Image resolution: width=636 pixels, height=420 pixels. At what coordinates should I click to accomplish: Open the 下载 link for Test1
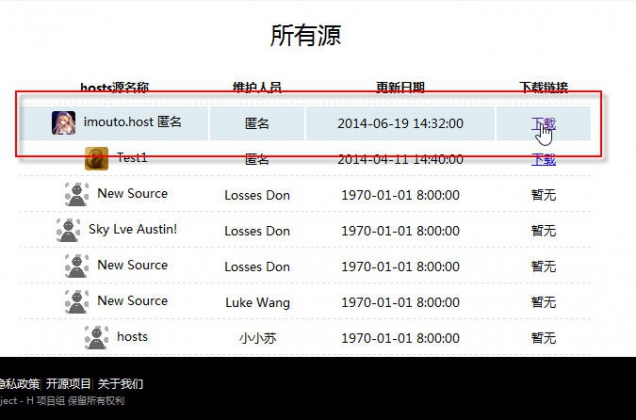point(543,159)
